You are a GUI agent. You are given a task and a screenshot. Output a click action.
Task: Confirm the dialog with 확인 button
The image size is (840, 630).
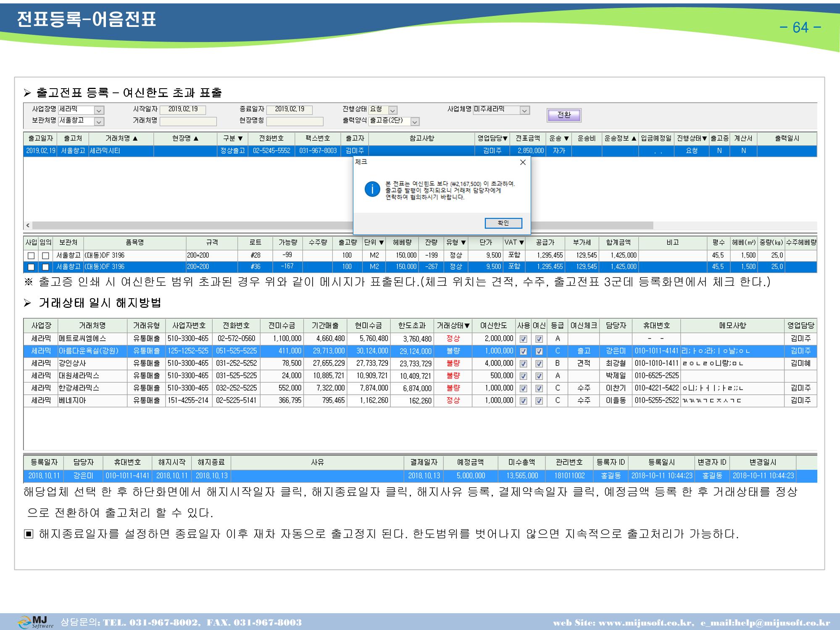[x=503, y=223]
